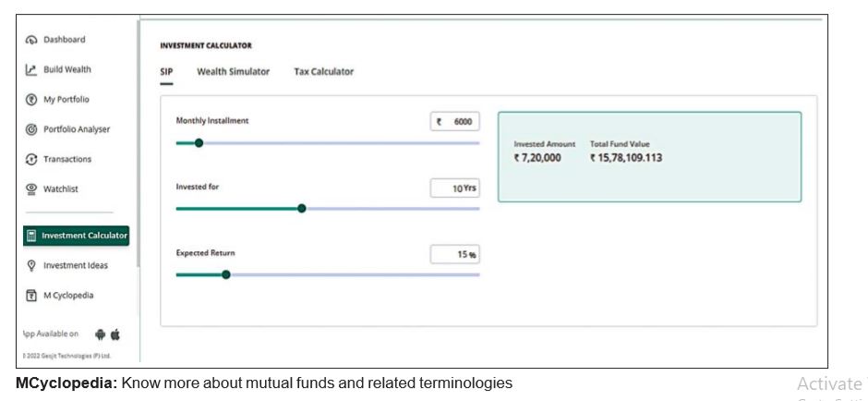Click the M Cyclopedia book icon
This screenshot has height=401, width=868.
click(31, 296)
